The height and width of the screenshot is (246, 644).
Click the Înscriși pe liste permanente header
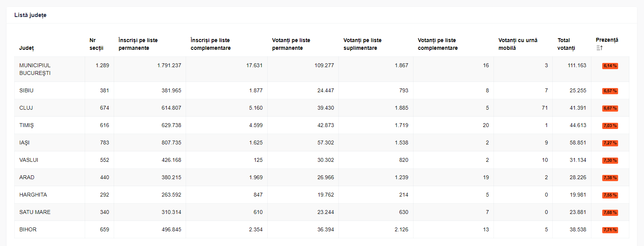138,44
